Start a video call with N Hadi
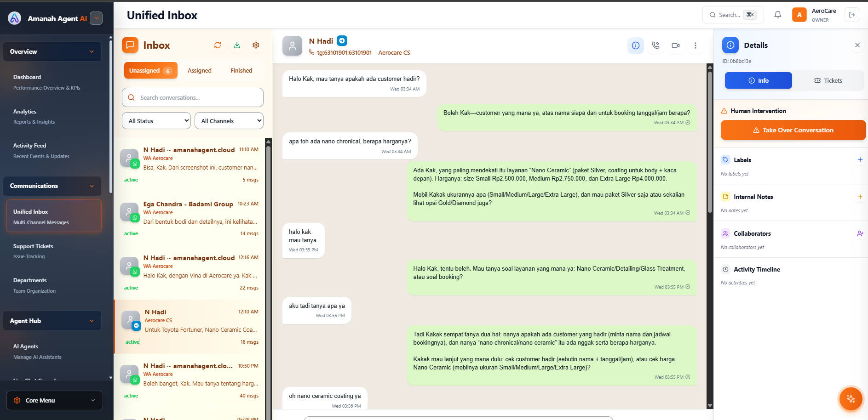The height and width of the screenshot is (420, 868). click(x=675, y=45)
